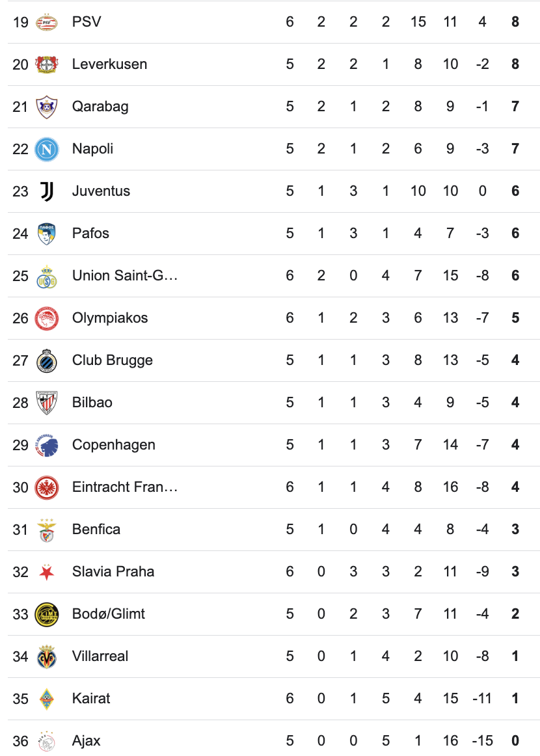540x756 pixels.
Task: Click the Bilbao team name
Action: (x=92, y=403)
